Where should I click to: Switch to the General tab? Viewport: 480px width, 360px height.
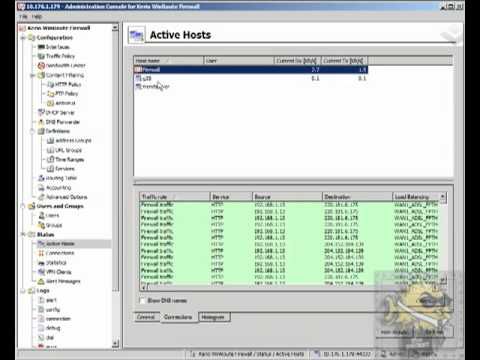[x=146, y=317]
